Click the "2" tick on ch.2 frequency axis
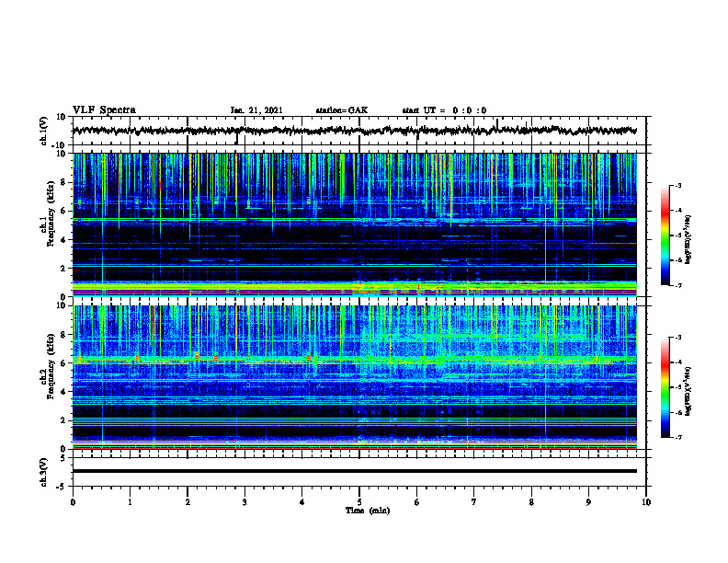 tap(63, 420)
